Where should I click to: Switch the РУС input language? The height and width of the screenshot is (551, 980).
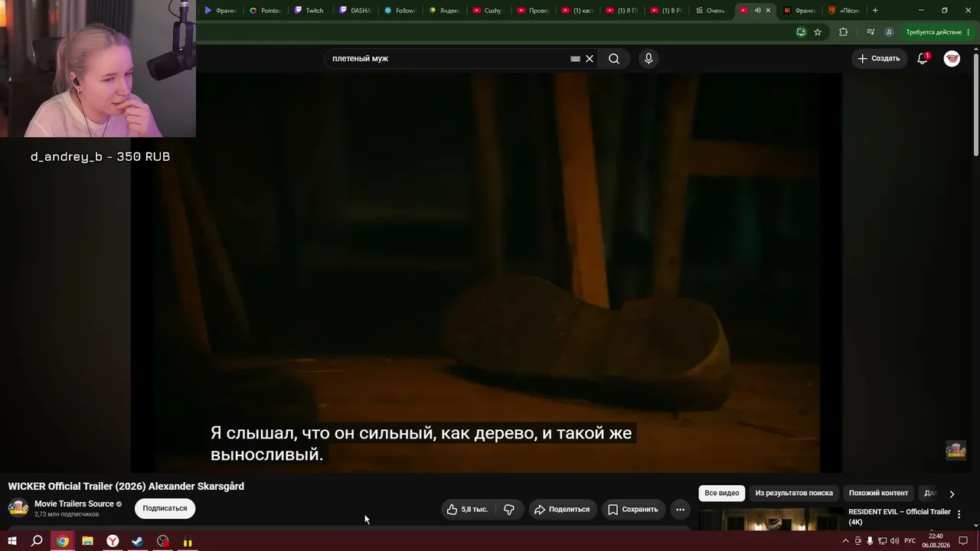pyautogui.click(x=910, y=541)
